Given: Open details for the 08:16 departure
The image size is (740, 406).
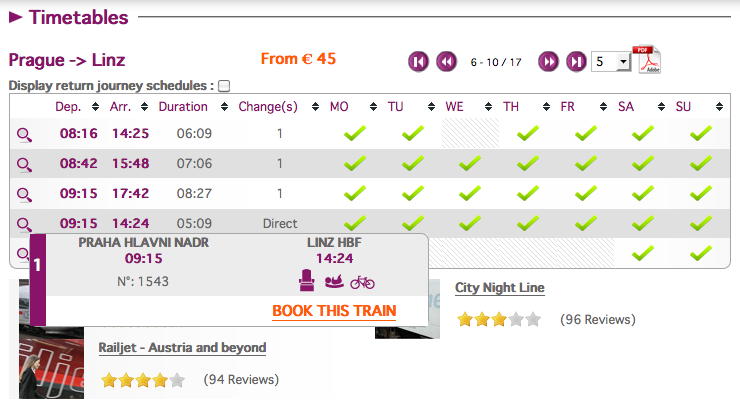Looking at the screenshot, I should tap(24, 134).
